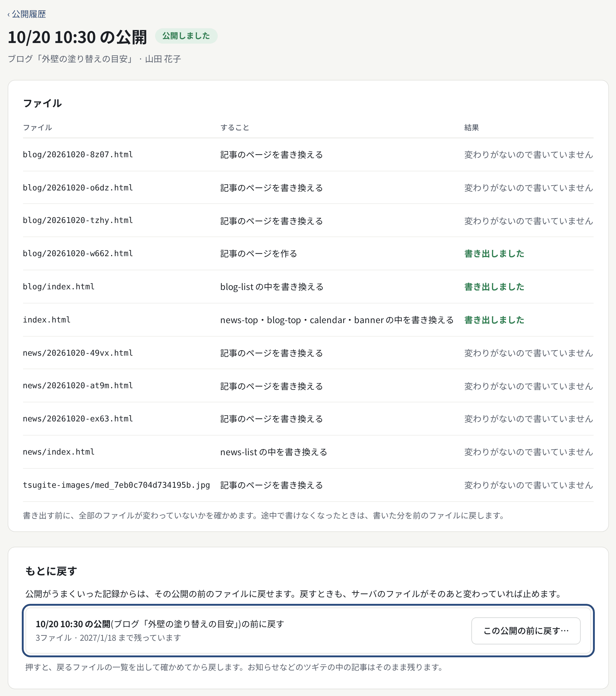Click the 公開しました status badge
Viewport: 616px width, 696px height.
pyautogui.click(x=186, y=36)
